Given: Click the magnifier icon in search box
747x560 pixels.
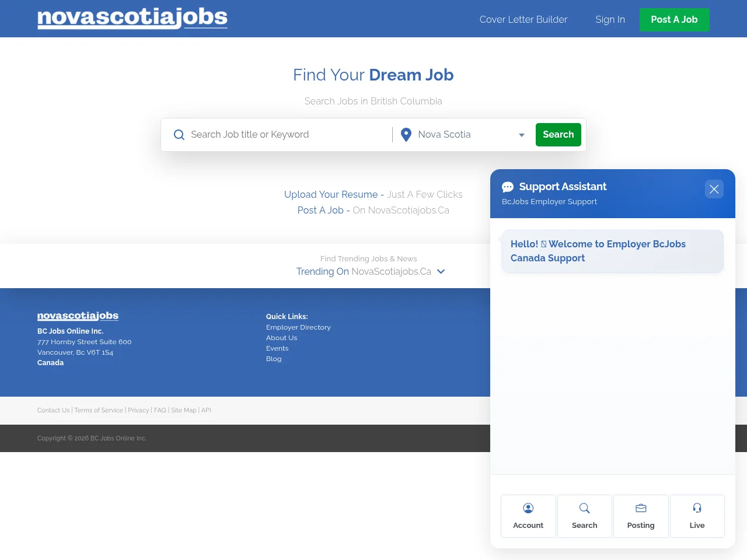Looking at the screenshot, I should (x=179, y=135).
